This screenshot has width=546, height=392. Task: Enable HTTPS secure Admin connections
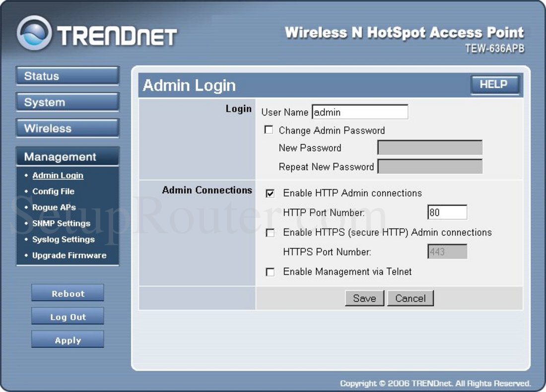point(270,232)
